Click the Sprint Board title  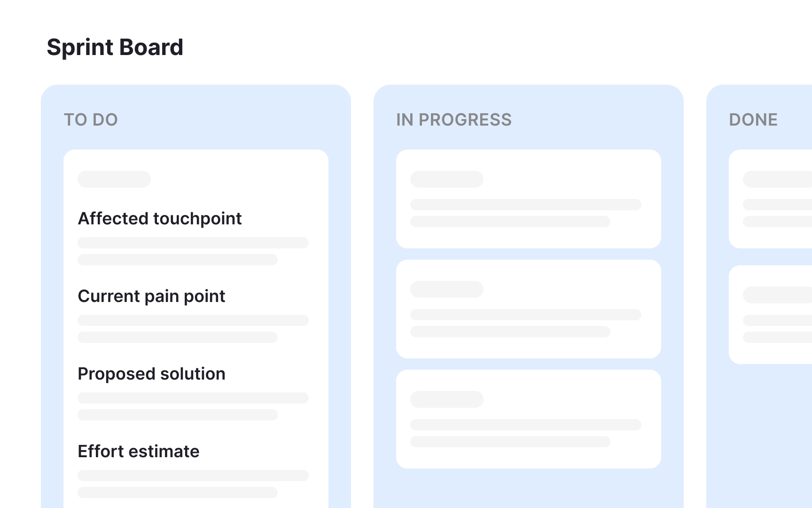tap(115, 48)
